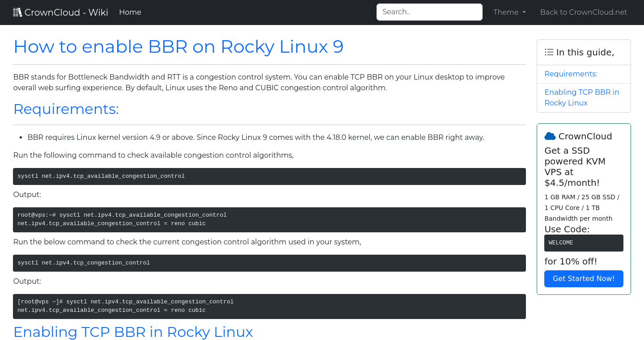Screen dimensions: 644x340
Task: Click the CrownCloud Wiki library icon
Action: click(x=17, y=12)
